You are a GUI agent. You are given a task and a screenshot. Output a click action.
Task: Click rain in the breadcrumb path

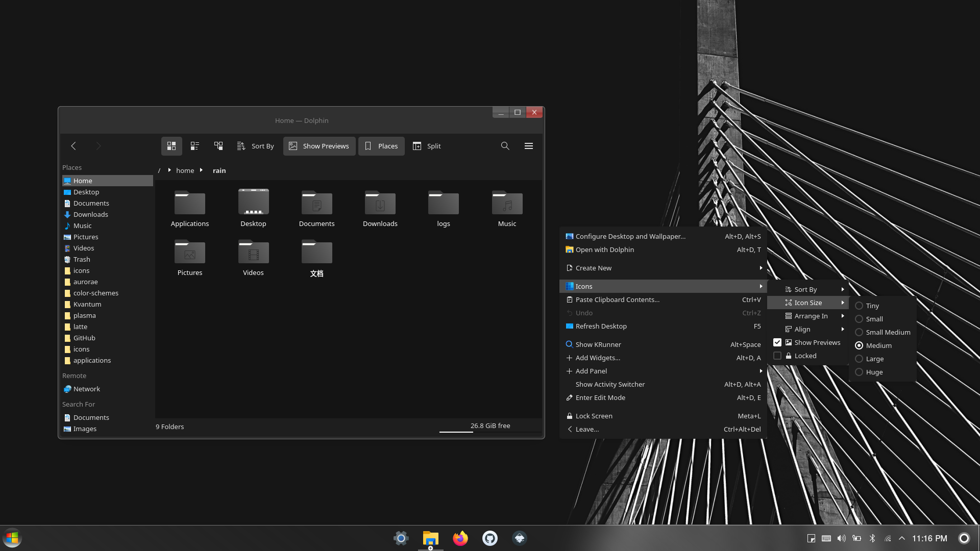tap(219, 170)
